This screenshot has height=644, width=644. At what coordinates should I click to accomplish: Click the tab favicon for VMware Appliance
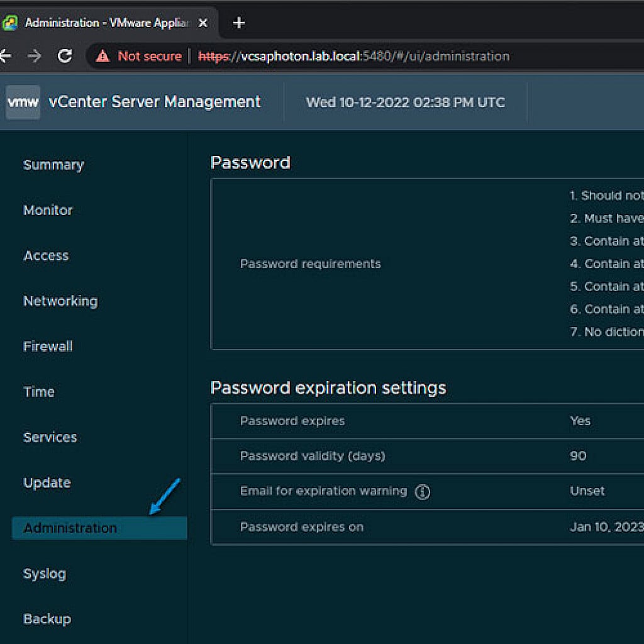click(x=10, y=23)
